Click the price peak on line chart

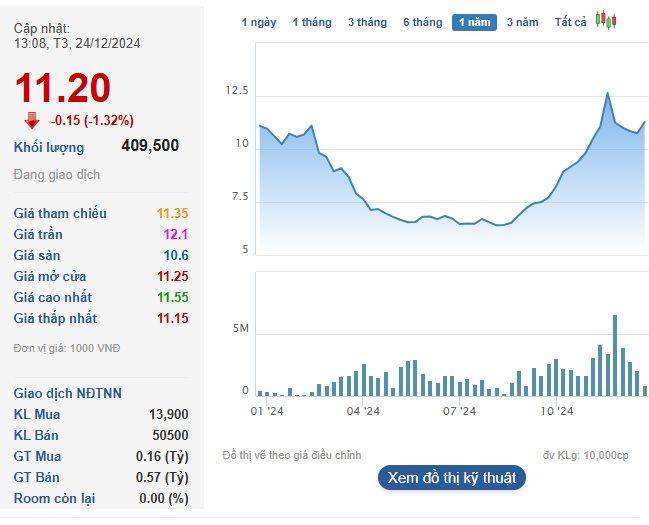click(608, 93)
